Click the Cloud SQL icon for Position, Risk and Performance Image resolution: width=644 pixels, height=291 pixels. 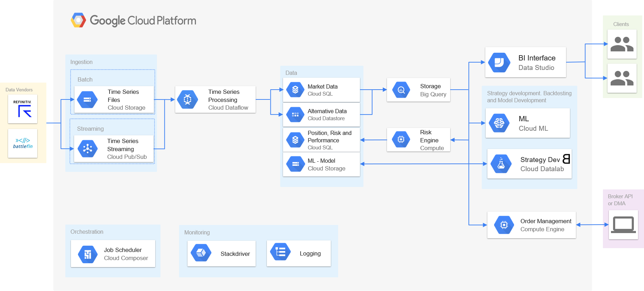(x=295, y=140)
